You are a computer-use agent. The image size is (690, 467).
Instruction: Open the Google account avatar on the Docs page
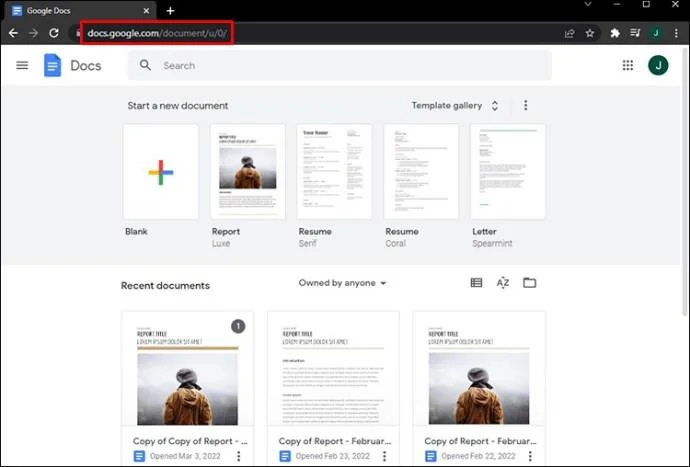point(658,66)
